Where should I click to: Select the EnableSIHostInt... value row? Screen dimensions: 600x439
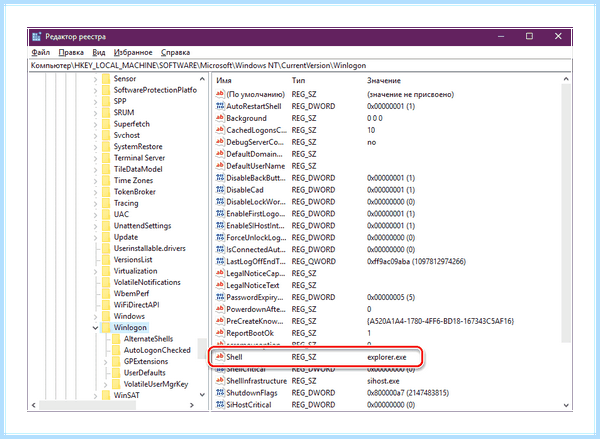(386, 225)
